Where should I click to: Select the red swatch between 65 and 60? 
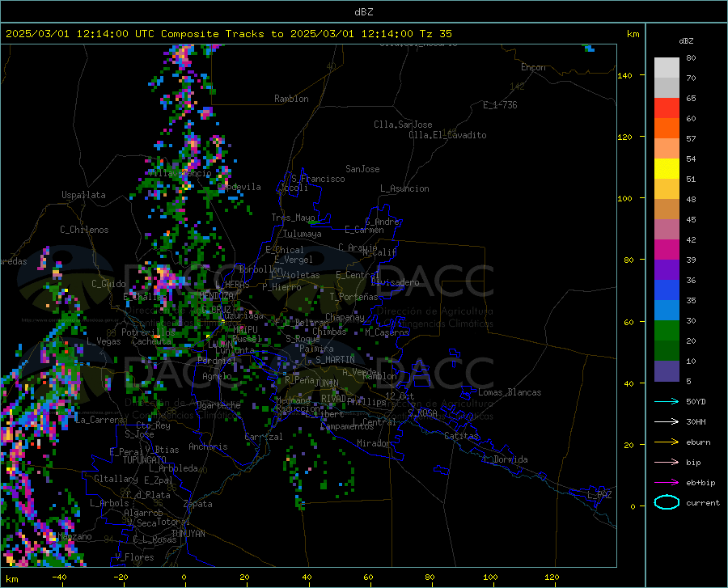tap(667, 108)
